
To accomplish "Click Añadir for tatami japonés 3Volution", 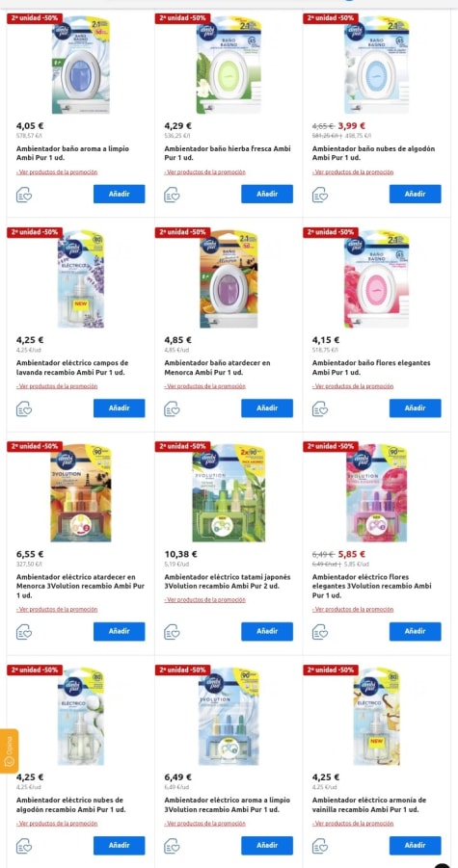I will (267, 631).
